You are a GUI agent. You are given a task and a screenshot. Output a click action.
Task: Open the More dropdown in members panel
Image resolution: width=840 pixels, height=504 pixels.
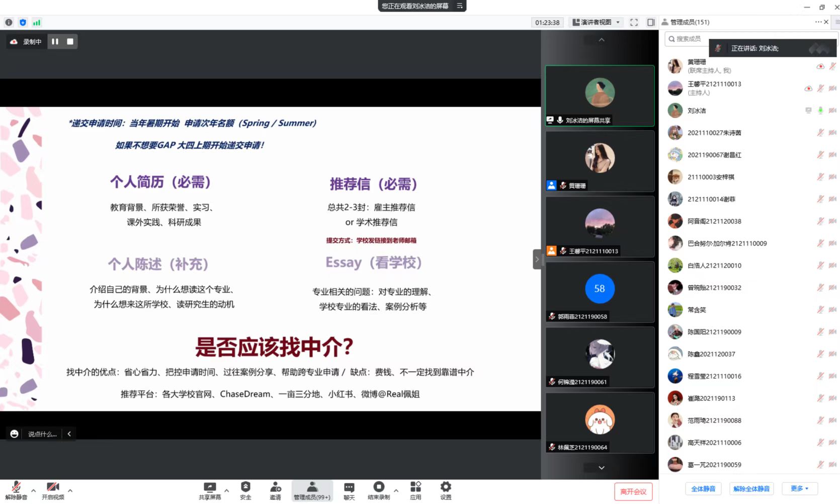[799, 488]
